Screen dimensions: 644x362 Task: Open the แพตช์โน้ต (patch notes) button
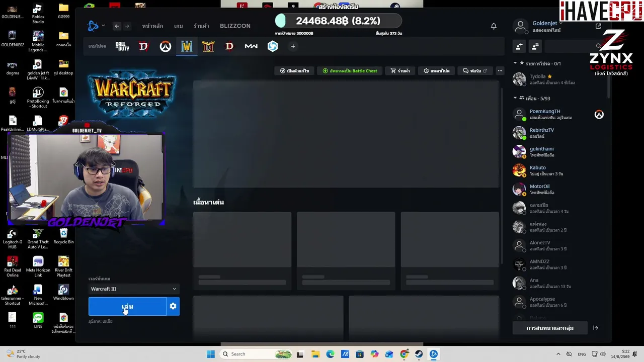pos(437,71)
